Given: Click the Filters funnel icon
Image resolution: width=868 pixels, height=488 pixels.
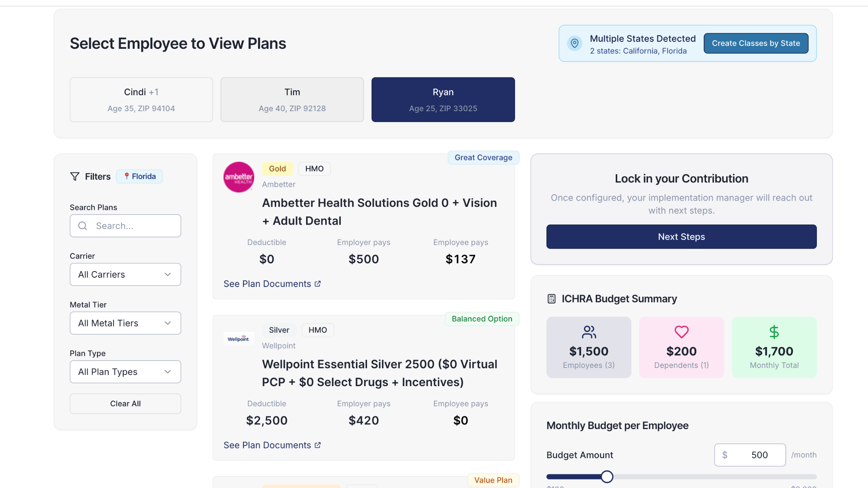Looking at the screenshot, I should (x=75, y=176).
